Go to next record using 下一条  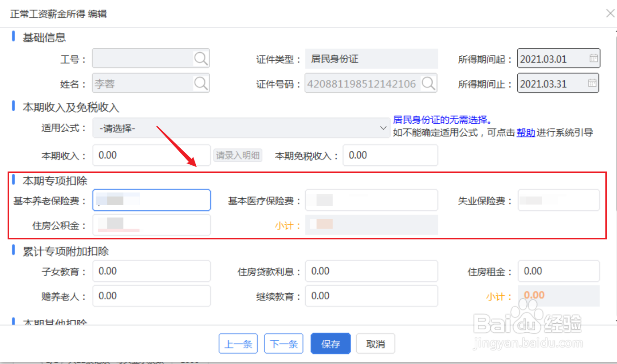(283, 343)
